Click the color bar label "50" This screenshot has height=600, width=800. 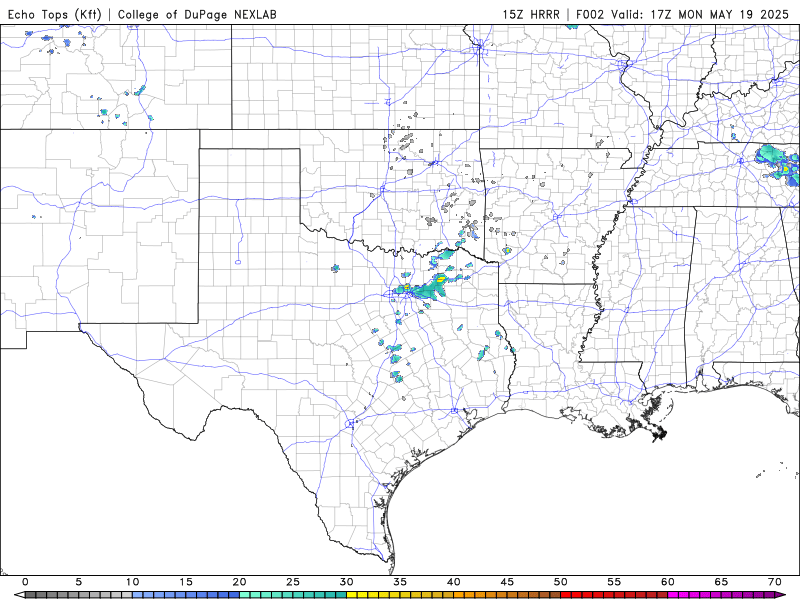[561, 582]
